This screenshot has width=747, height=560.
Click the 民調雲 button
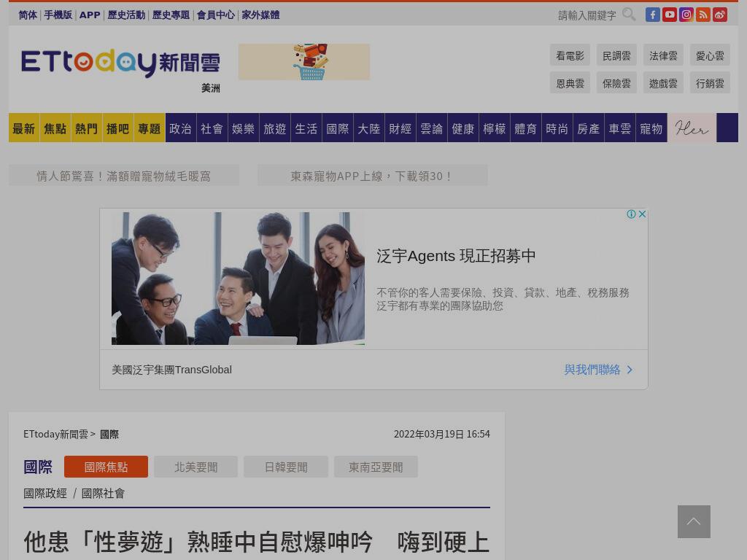coord(616,55)
